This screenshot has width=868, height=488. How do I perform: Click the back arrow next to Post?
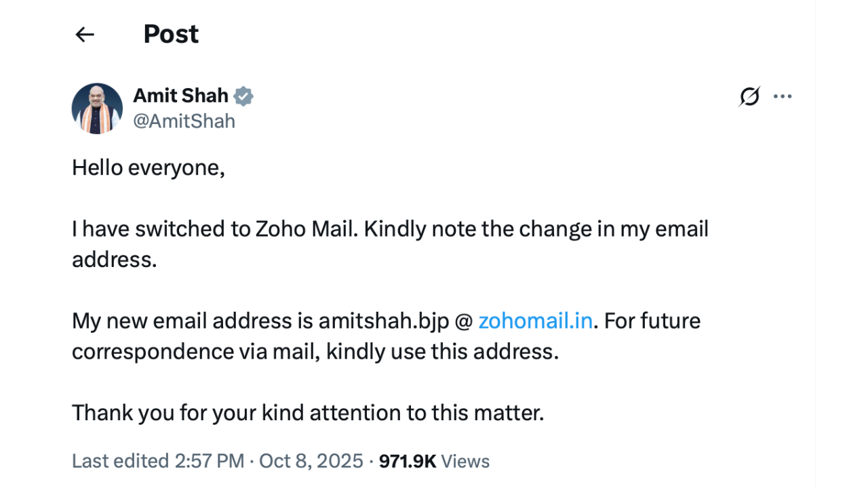pos(85,35)
